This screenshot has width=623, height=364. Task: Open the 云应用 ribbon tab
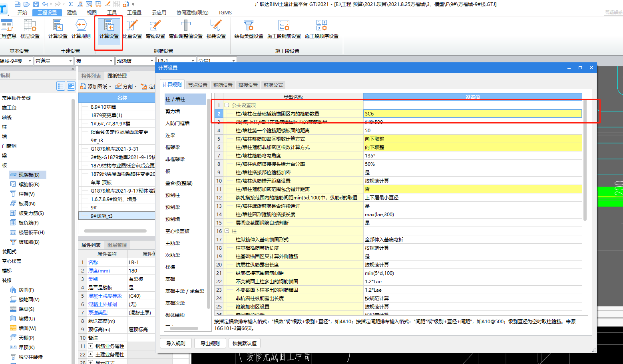point(159,12)
